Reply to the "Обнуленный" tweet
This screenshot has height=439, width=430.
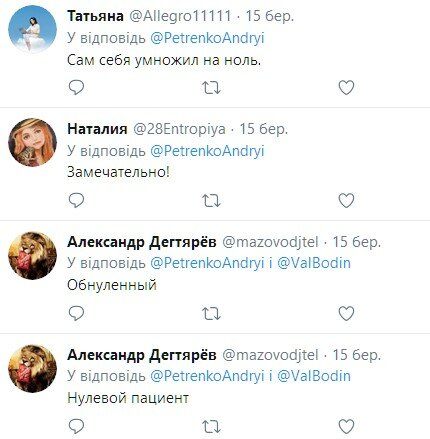pyautogui.click(x=76, y=313)
